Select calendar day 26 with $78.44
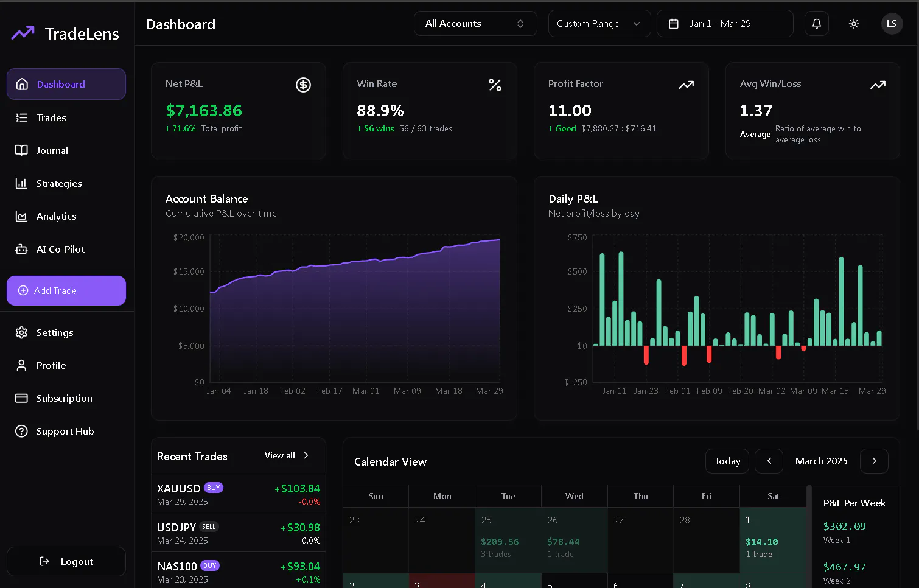 575,540
